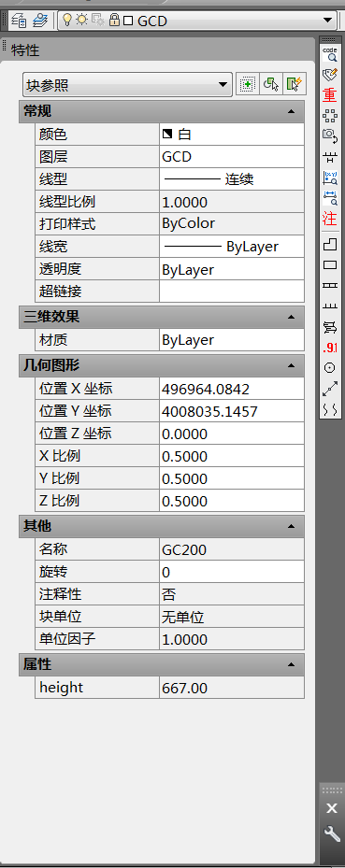The height and width of the screenshot is (868, 345).
Task: Click the 名称 value GC200
Action: tap(232, 549)
